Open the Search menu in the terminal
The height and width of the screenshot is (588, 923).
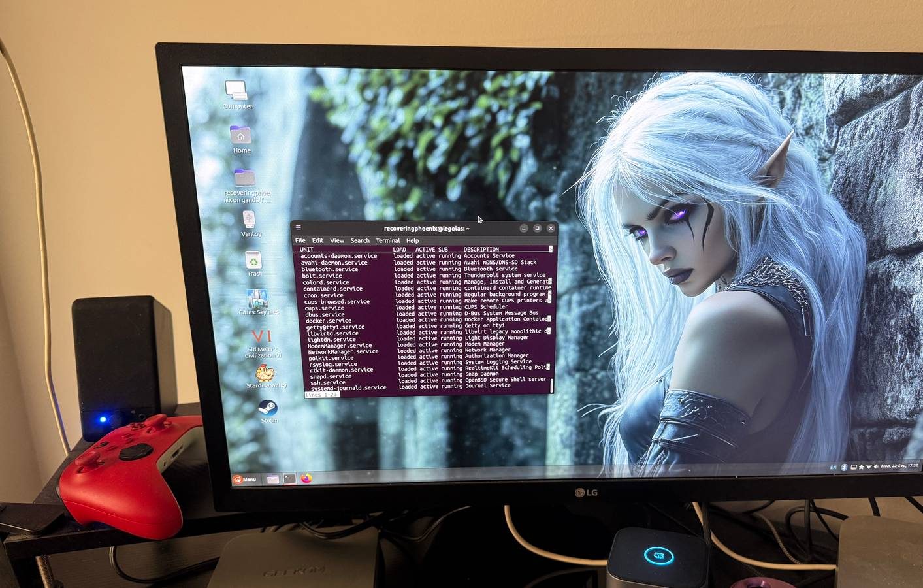point(360,240)
